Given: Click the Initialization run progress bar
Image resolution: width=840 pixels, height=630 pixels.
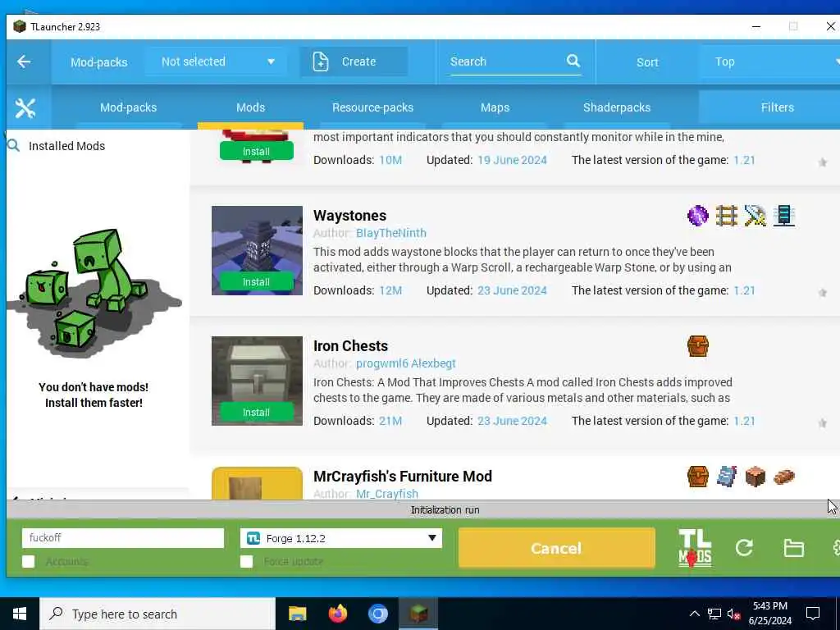Looking at the screenshot, I should pos(423,509).
